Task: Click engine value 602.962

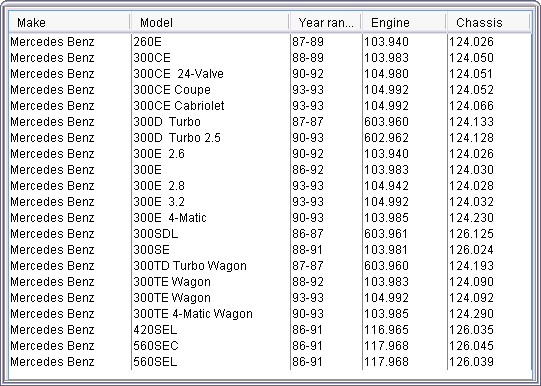Action: click(386, 138)
